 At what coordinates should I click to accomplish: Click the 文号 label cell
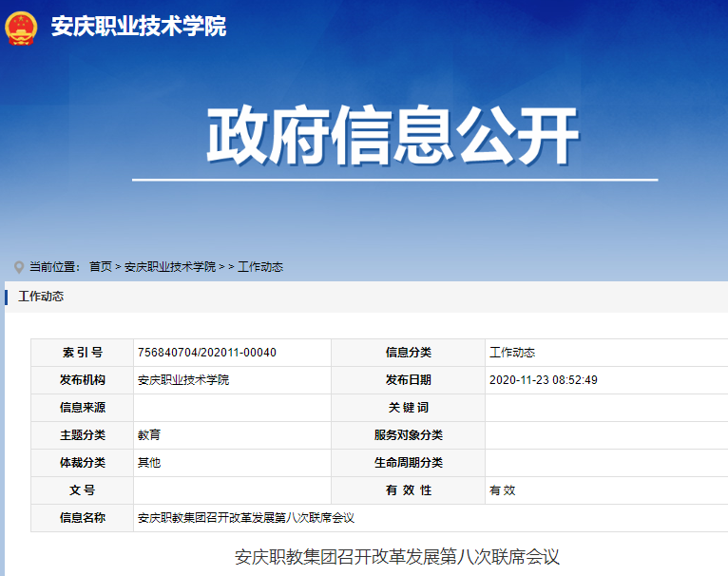coord(82,490)
